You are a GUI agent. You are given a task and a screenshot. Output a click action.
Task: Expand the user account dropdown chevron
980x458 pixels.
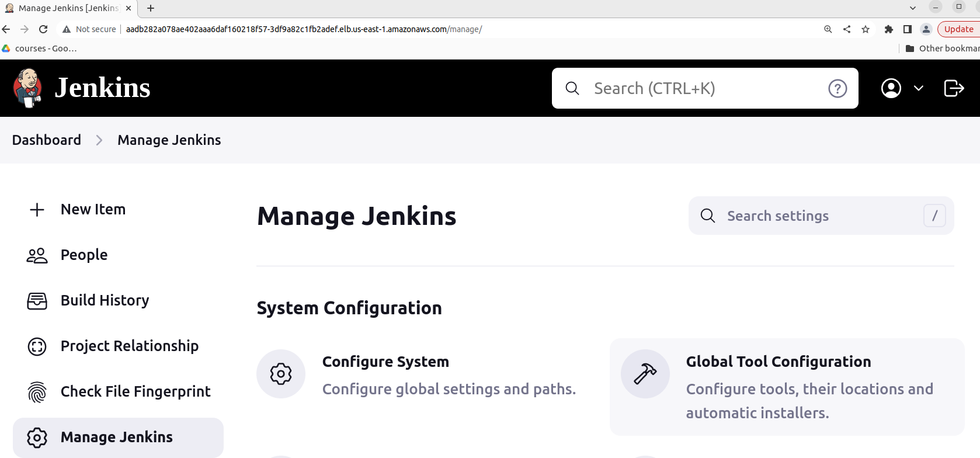[919, 88]
